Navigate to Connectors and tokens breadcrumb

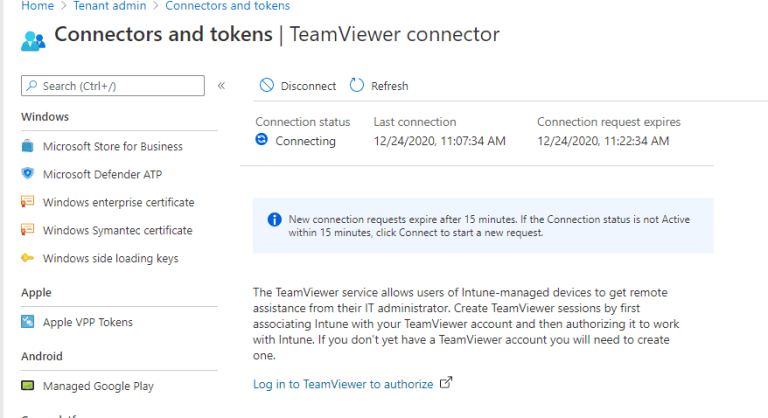(227, 6)
